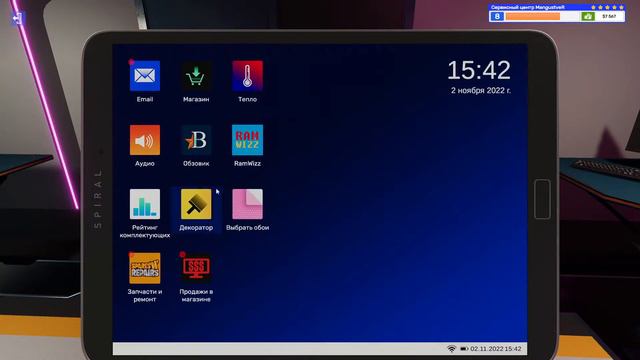Open the Email app
640x360 pixels.
click(x=144, y=76)
